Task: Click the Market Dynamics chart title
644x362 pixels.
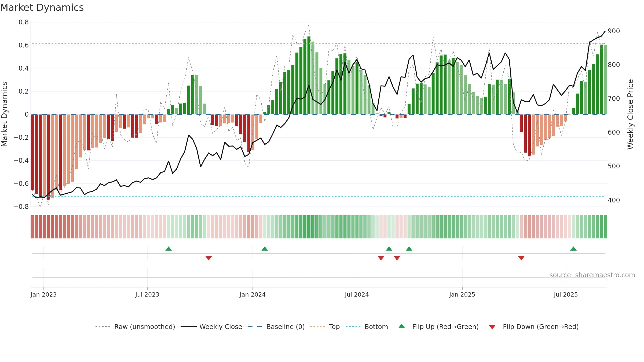Action: point(42,8)
